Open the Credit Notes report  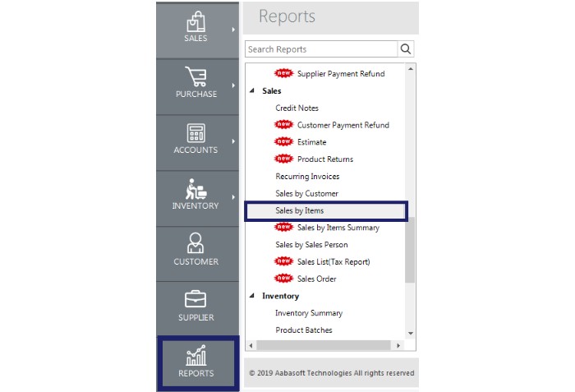point(297,108)
